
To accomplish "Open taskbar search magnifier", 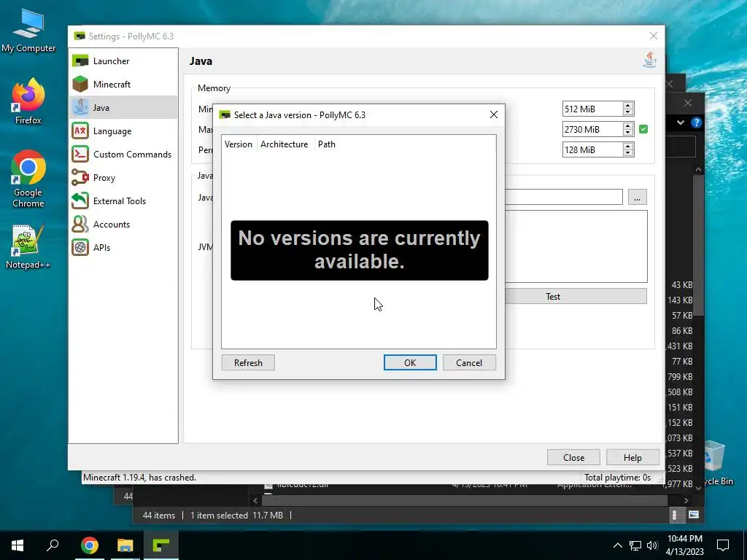I will coord(53,545).
